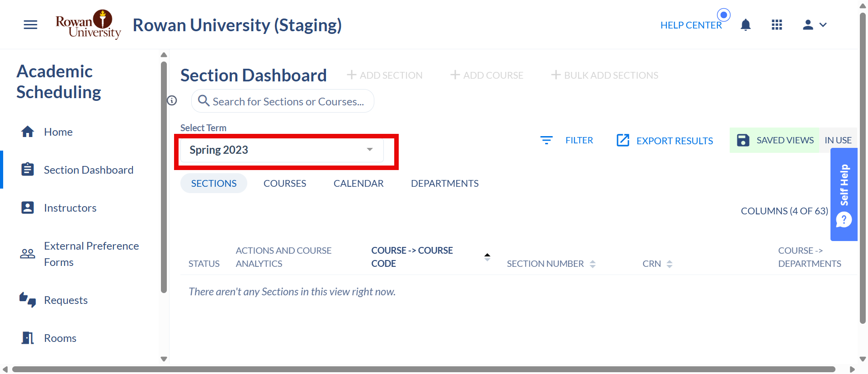The width and height of the screenshot is (868, 374).
Task: Expand the Spring 2023 term dropdown
Action: (x=282, y=150)
